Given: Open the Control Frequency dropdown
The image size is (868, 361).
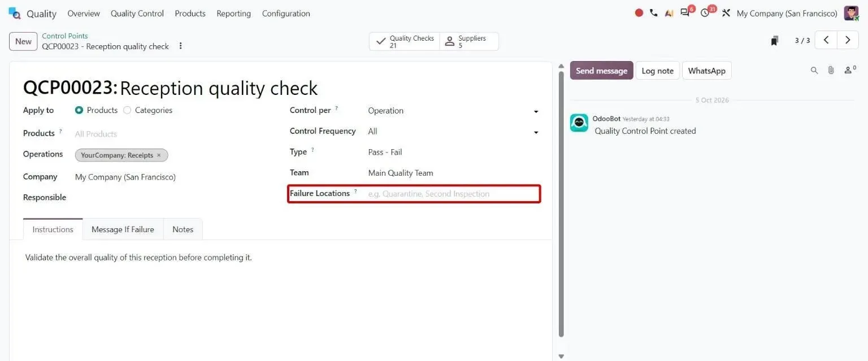Looking at the screenshot, I should coord(454,132).
